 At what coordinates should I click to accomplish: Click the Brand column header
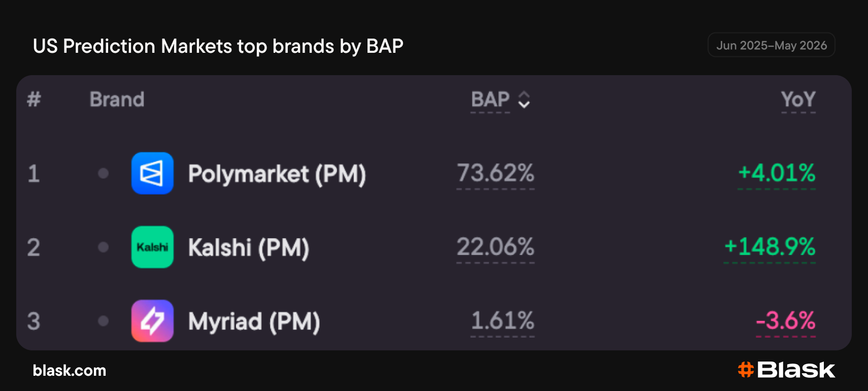(x=117, y=100)
